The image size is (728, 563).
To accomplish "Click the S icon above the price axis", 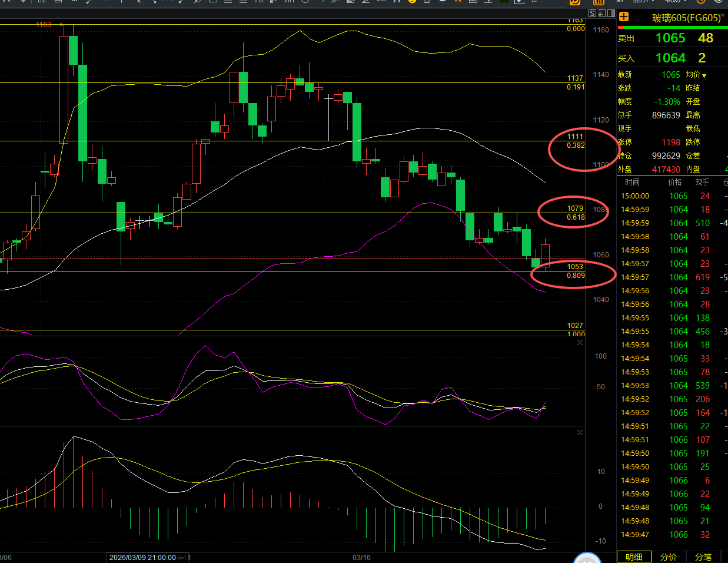I will tap(592, 14).
